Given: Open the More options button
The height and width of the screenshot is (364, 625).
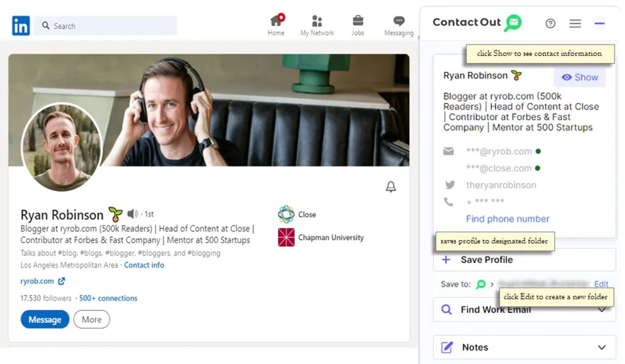Looking at the screenshot, I should point(92,320).
